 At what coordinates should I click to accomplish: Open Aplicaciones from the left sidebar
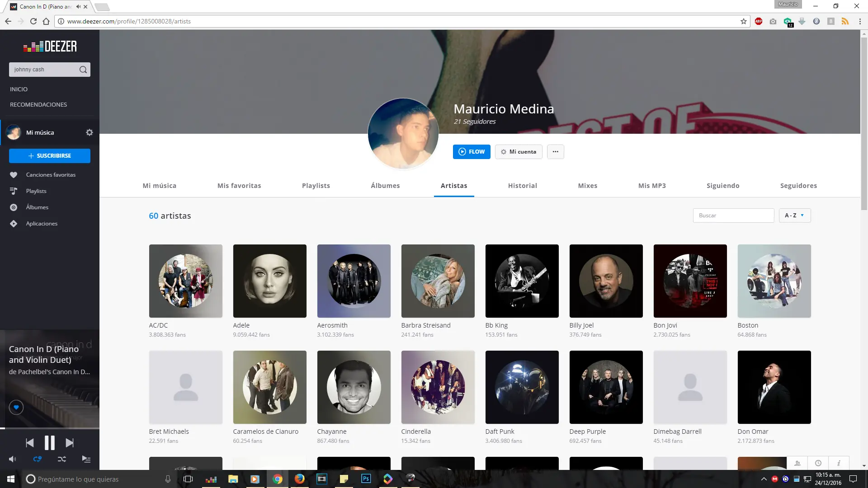(x=42, y=224)
